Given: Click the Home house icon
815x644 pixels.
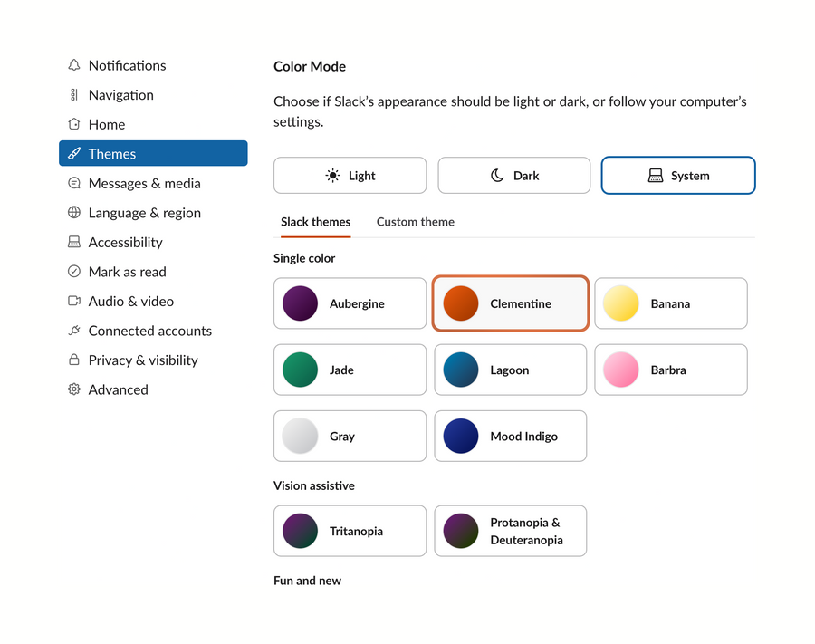Looking at the screenshot, I should point(72,124).
